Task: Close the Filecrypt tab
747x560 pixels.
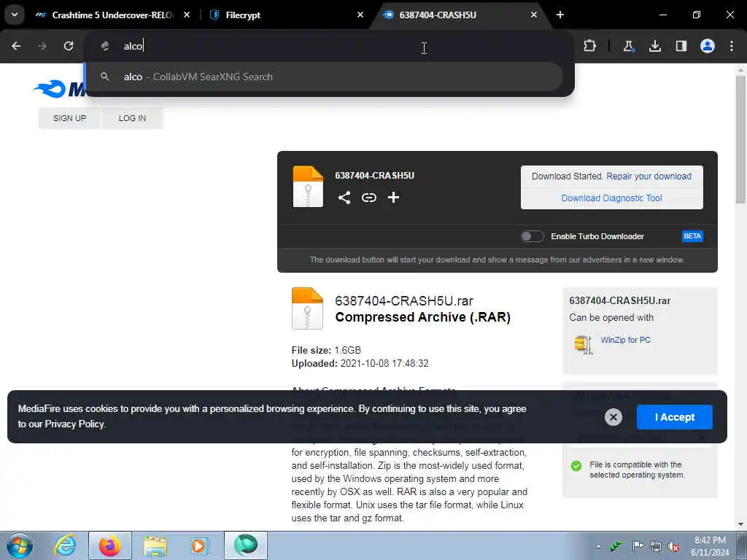Action: tap(360, 15)
